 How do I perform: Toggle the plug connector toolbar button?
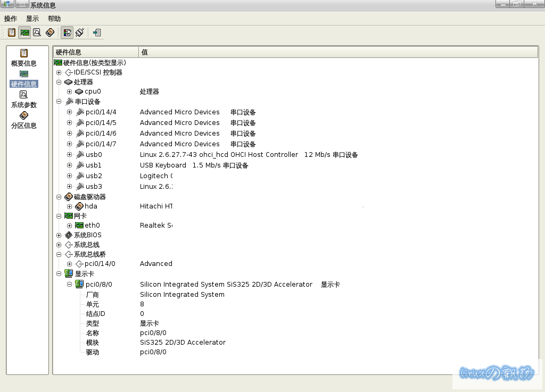(x=80, y=32)
